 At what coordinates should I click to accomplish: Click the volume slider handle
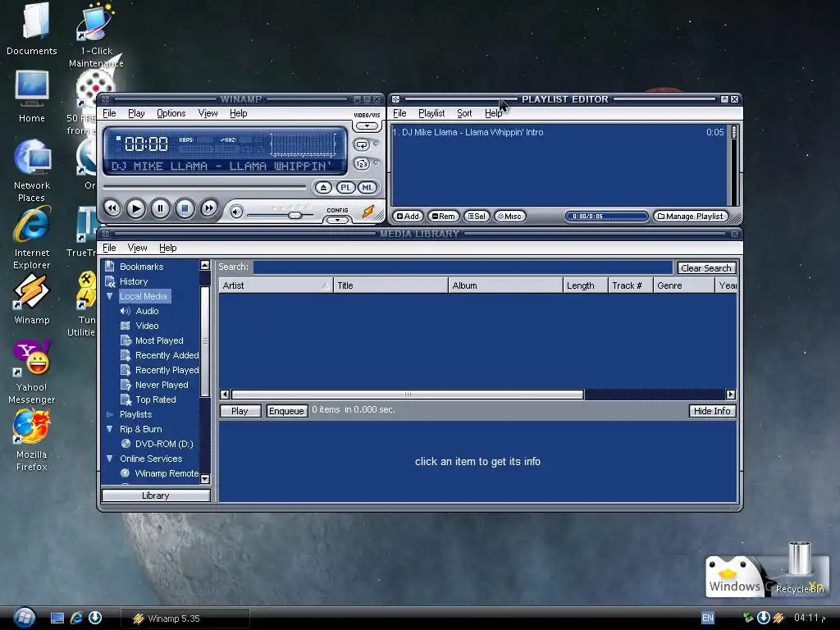(294, 215)
